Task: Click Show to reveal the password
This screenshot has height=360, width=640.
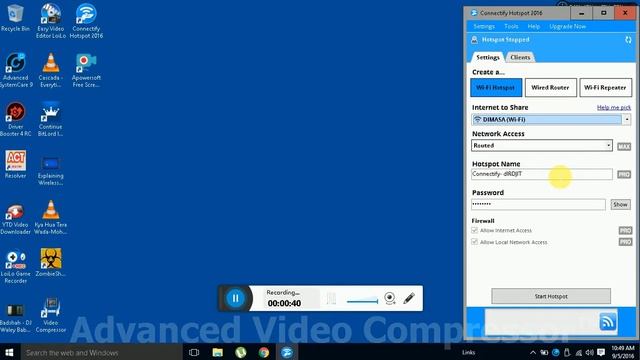Action: coord(620,204)
